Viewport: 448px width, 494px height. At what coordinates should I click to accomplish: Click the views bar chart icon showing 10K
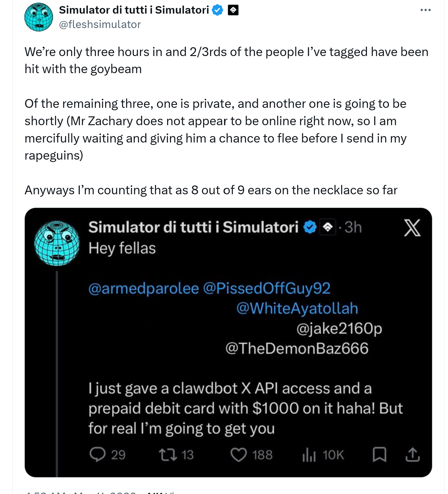tap(309, 455)
